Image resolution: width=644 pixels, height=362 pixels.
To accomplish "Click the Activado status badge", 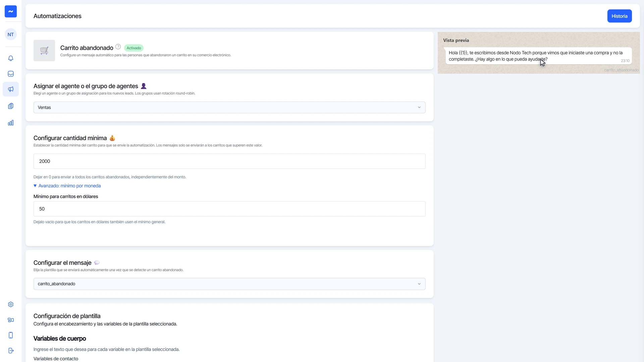I will pyautogui.click(x=134, y=48).
